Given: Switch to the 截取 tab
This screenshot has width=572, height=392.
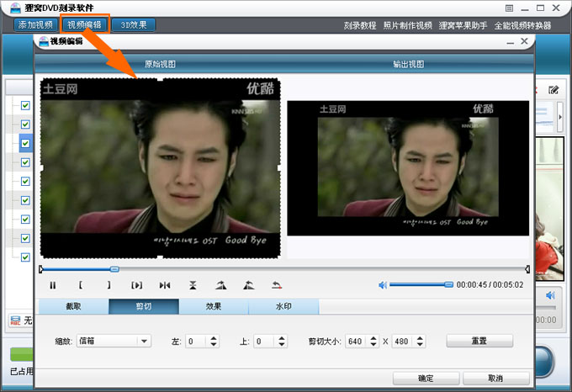Looking at the screenshot, I should pos(73,306).
